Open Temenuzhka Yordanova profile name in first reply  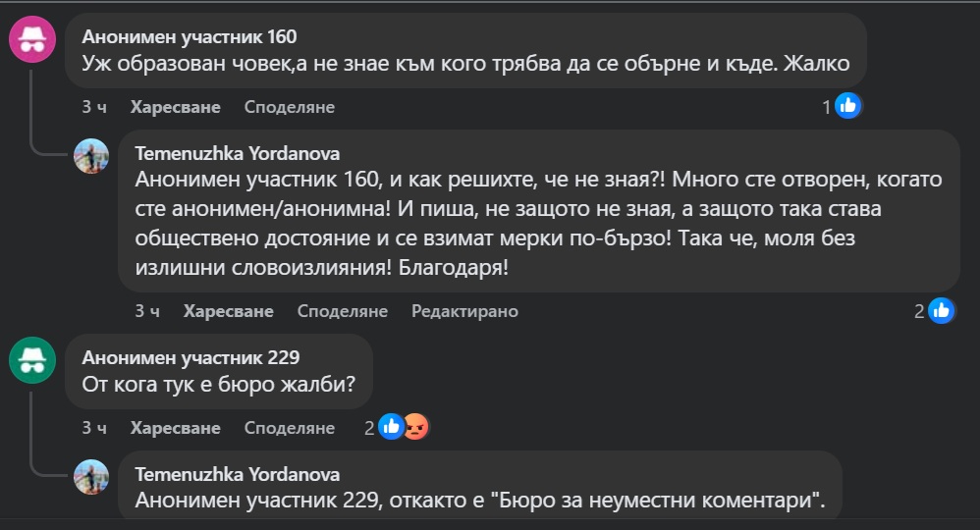coord(238,153)
